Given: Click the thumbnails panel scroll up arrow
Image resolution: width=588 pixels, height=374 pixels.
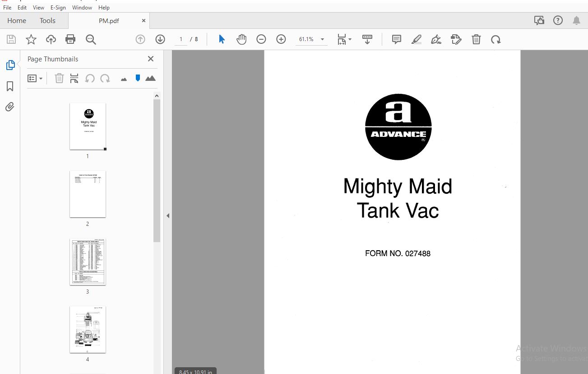Looking at the screenshot, I should [x=157, y=96].
